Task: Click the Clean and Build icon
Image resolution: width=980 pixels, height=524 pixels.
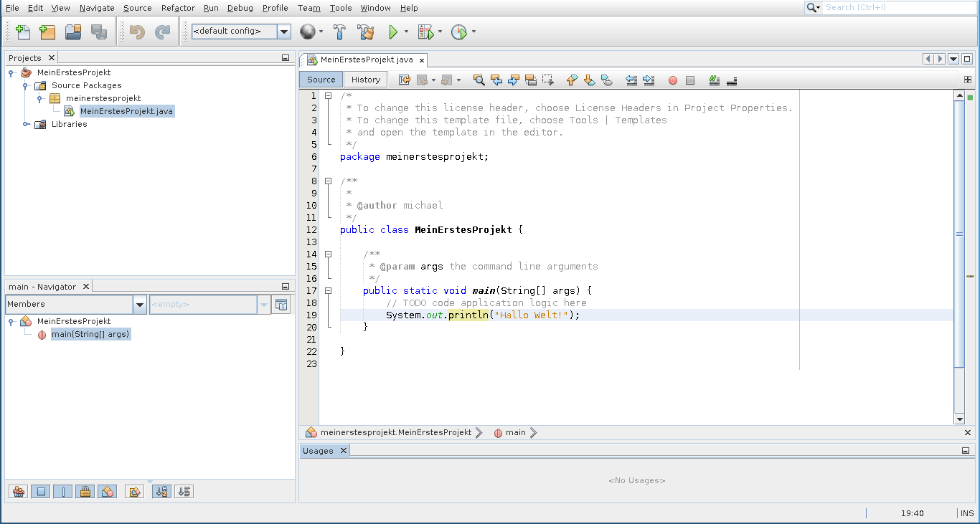Action: [x=366, y=32]
